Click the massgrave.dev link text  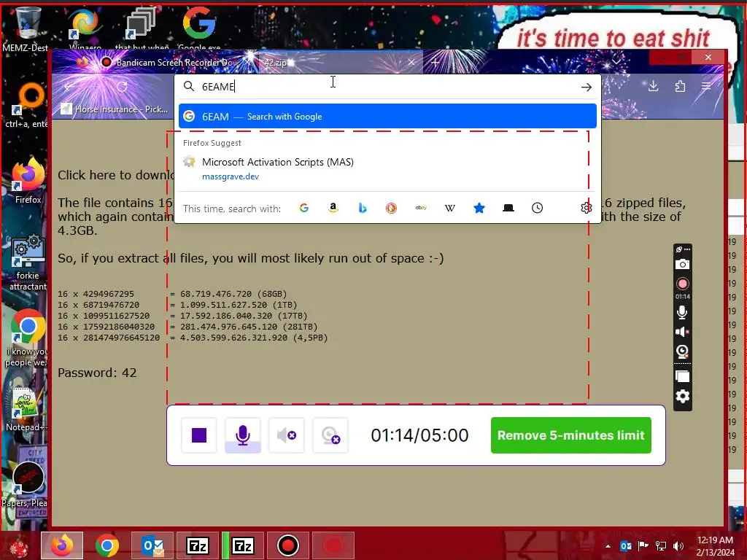click(230, 176)
